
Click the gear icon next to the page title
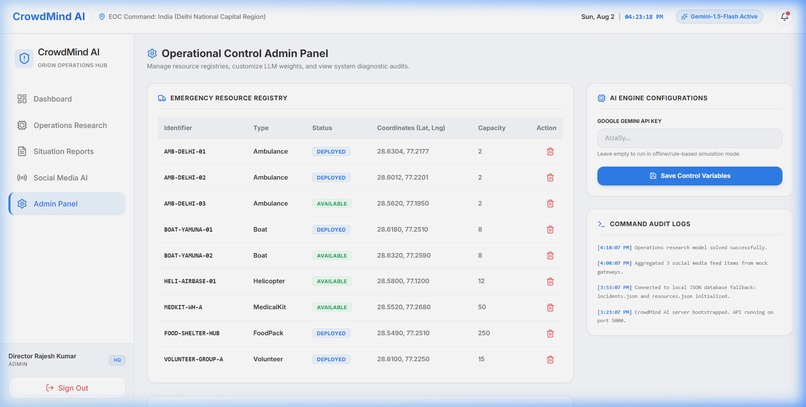(x=152, y=53)
